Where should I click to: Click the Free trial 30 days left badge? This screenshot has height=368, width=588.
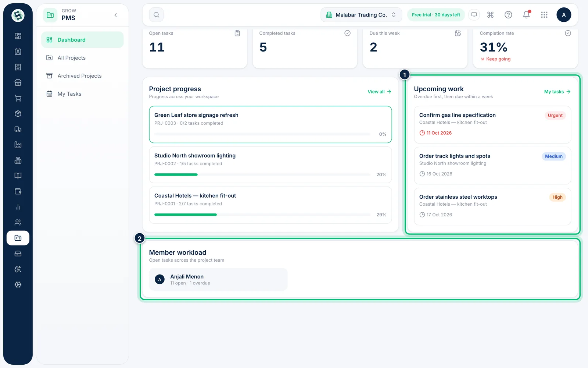coord(436,15)
